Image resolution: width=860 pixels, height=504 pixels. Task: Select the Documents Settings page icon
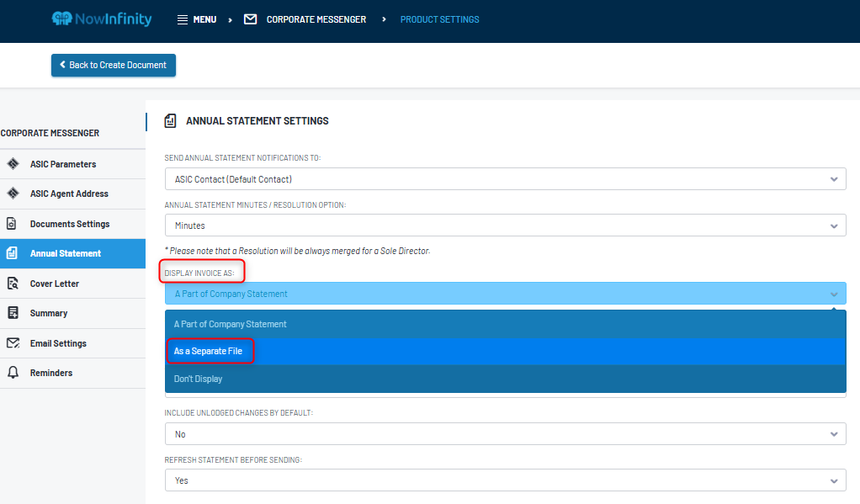pos(11,224)
